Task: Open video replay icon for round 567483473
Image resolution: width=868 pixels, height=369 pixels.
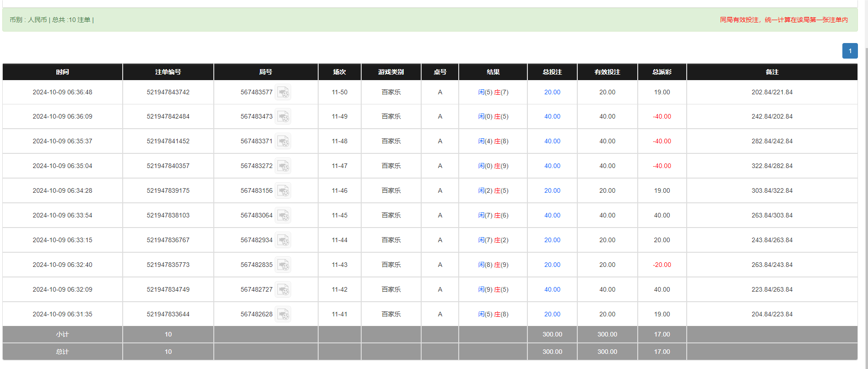Action: click(283, 117)
